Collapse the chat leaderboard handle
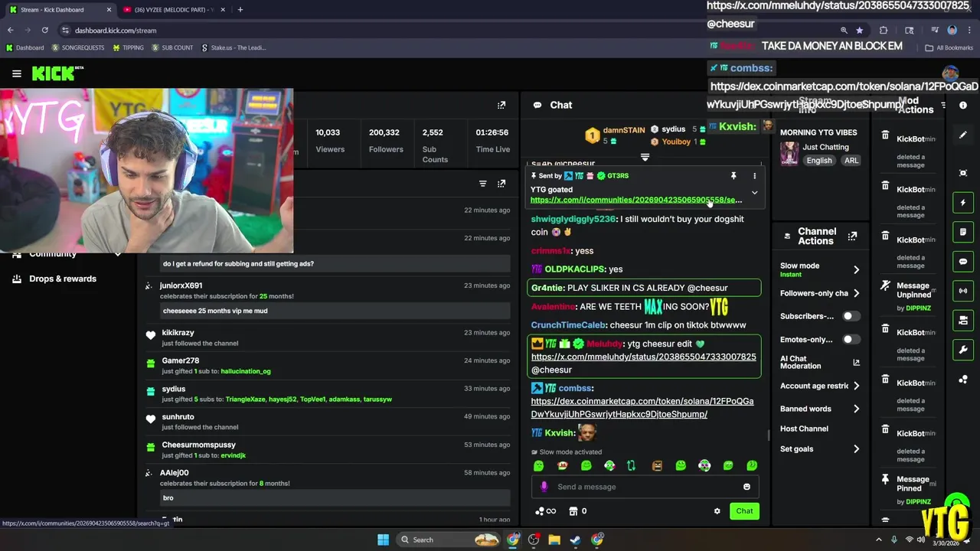Screen dimensions: 980x551 click(x=645, y=157)
